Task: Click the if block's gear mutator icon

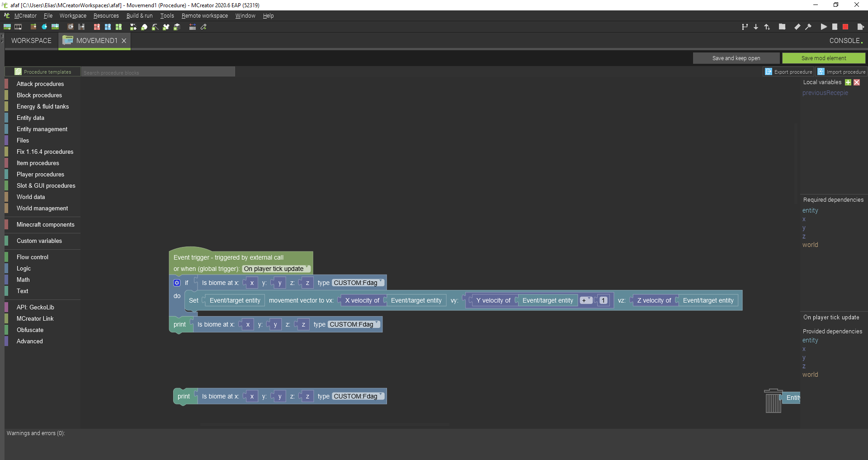Action: tap(177, 283)
